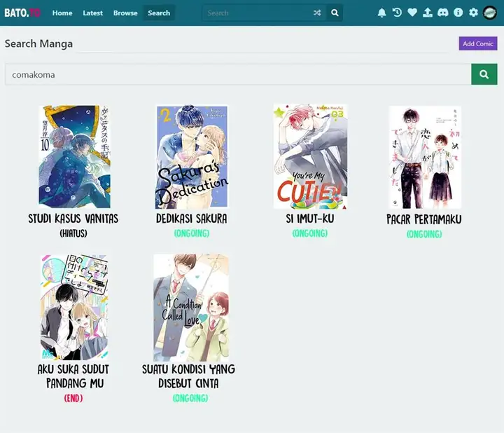
Task: Open Studi Kasus Vanitas cover thumbnail
Action: (x=73, y=157)
